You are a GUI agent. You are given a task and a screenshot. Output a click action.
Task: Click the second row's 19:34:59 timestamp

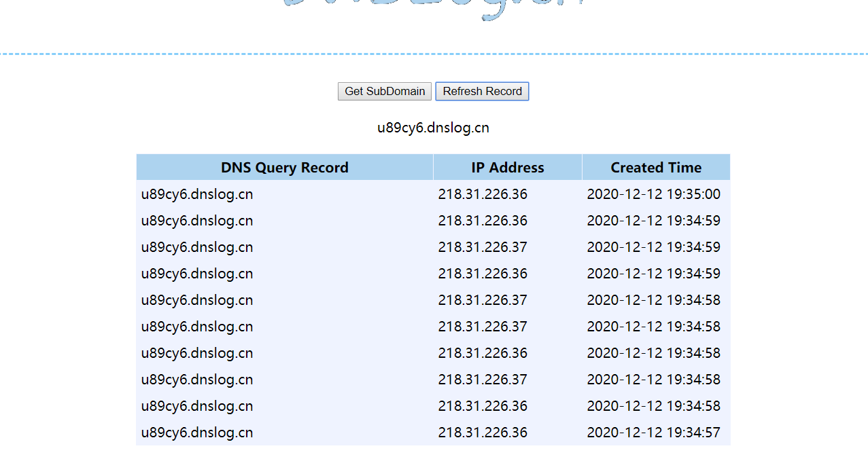pyautogui.click(x=653, y=221)
